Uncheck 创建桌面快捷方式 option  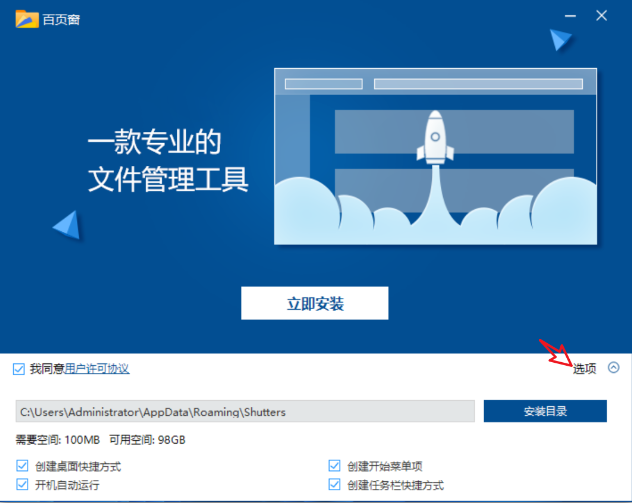(22, 466)
